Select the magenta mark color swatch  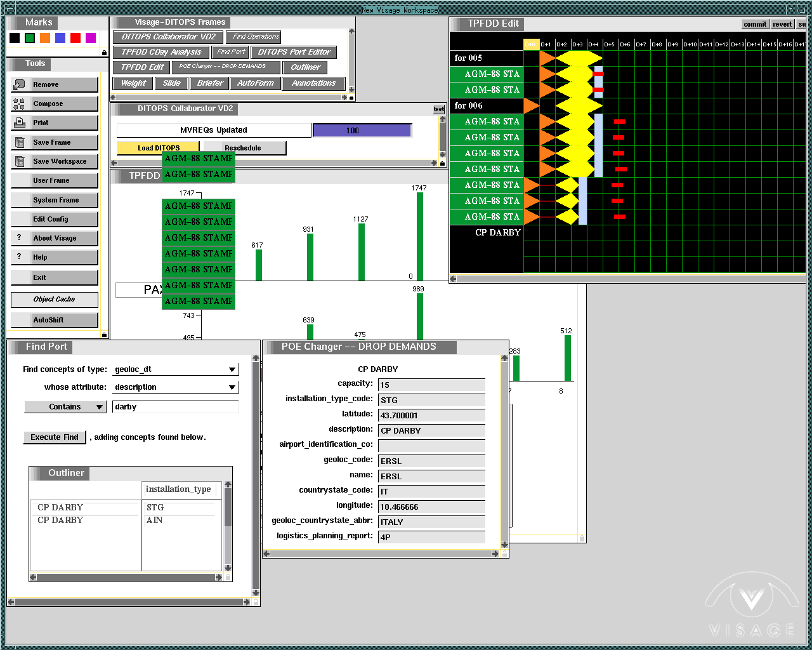[x=91, y=38]
